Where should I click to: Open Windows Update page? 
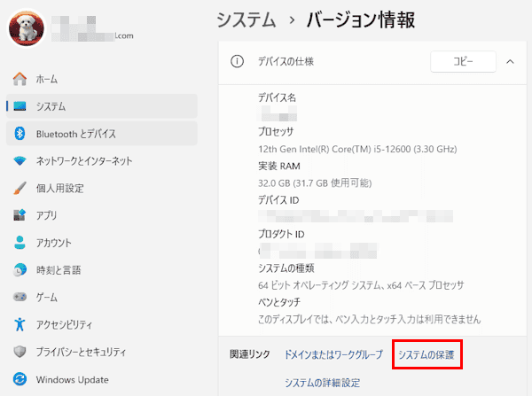pyautogui.click(x=102, y=379)
